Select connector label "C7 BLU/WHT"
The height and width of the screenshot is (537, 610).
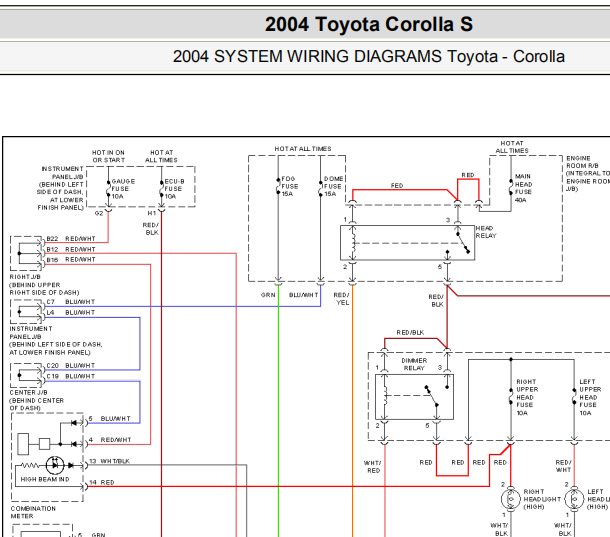coord(71,302)
